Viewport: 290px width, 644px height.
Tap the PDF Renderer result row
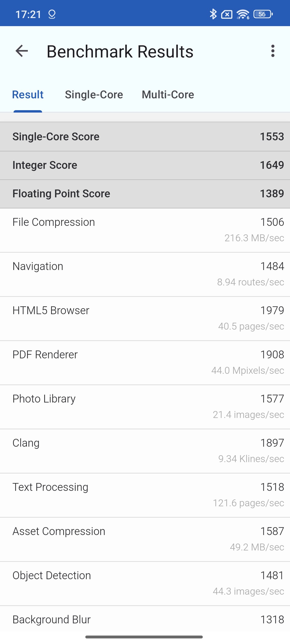(145, 362)
